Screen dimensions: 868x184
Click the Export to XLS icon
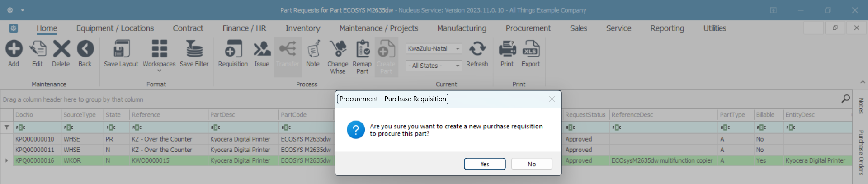[x=531, y=49]
